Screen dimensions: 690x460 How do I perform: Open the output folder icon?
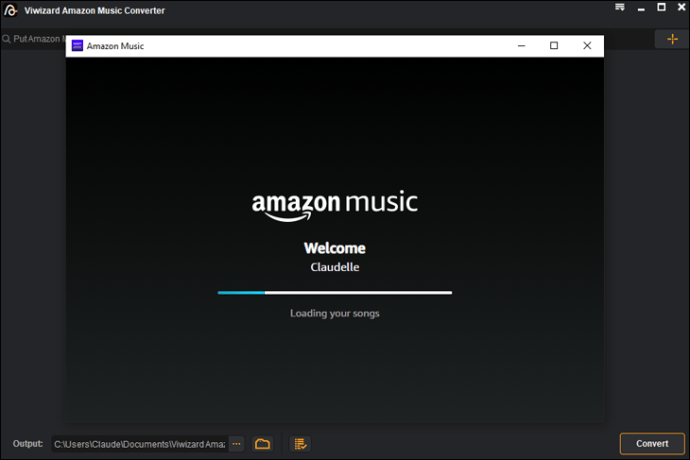tap(262, 444)
